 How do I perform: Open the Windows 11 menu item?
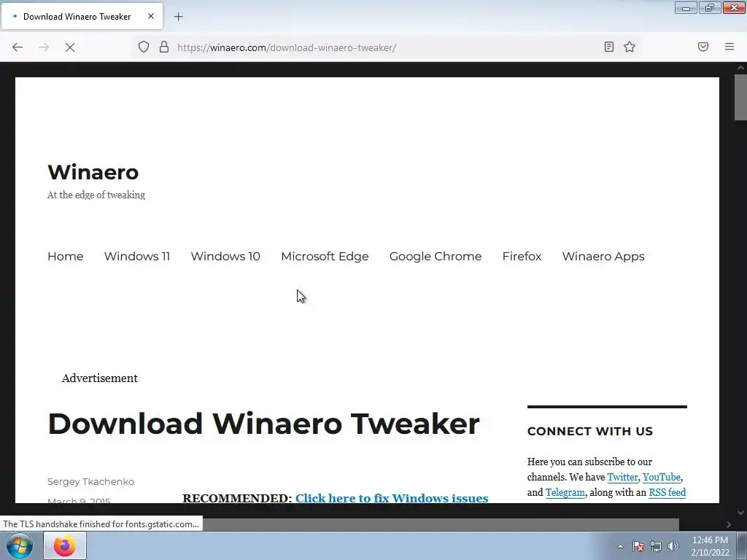click(x=137, y=256)
